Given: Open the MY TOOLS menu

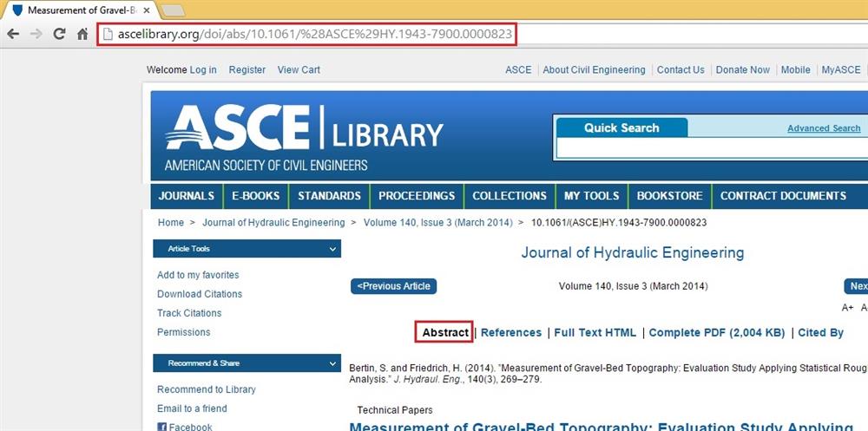Looking at the screenshot, I should click(x=591, y=196).
